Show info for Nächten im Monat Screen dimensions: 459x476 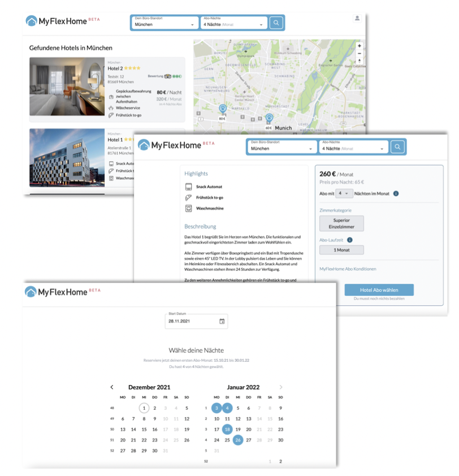pos(396,194)
